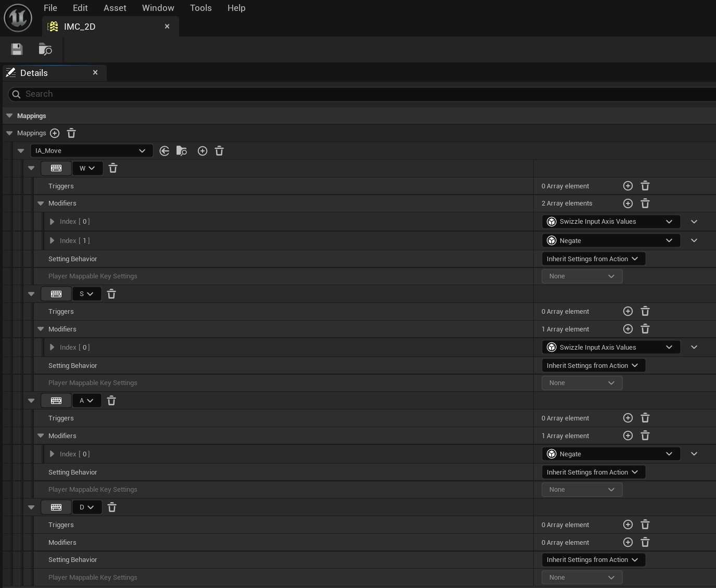Collapse the Modifiers list under the S key
The height and width of the screenshot is (588, 716).
41,329
